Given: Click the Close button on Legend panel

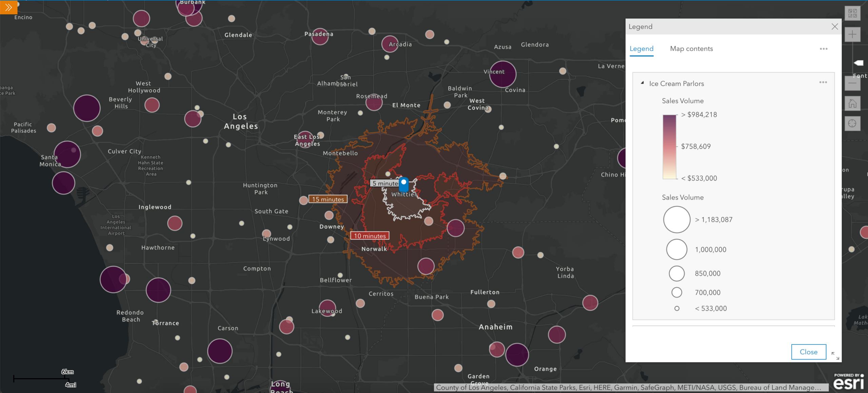Looking at the screenshot, I should (809, 352).
